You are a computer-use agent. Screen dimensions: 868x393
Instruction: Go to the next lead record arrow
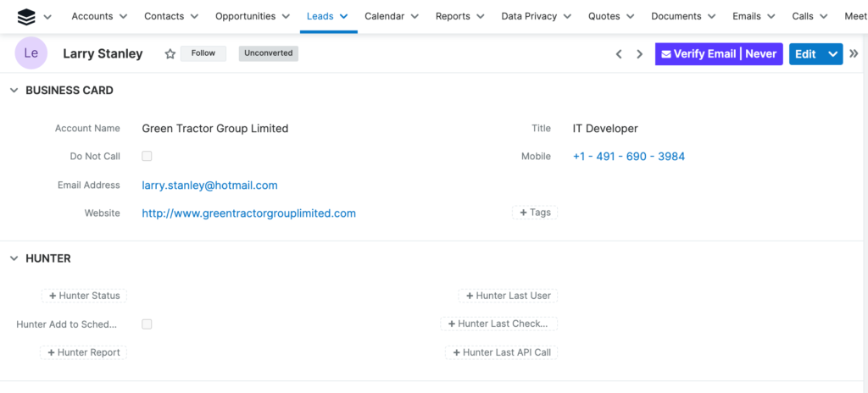(x=640, y=54)
